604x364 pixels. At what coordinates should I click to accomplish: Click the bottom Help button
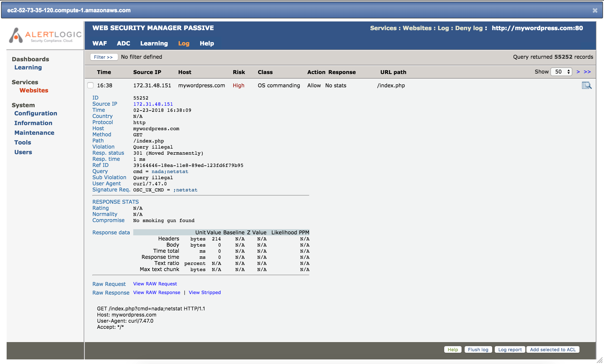453,350
